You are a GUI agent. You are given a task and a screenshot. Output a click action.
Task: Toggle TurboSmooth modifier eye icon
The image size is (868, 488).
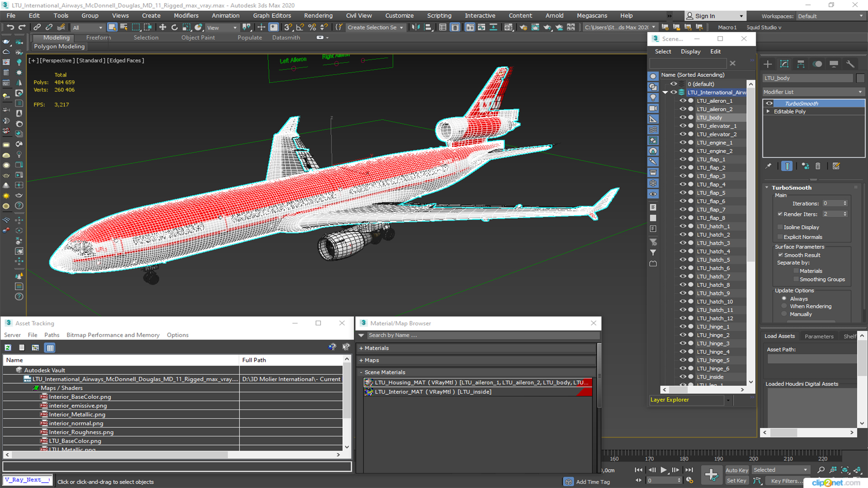[x=769, y=103]
